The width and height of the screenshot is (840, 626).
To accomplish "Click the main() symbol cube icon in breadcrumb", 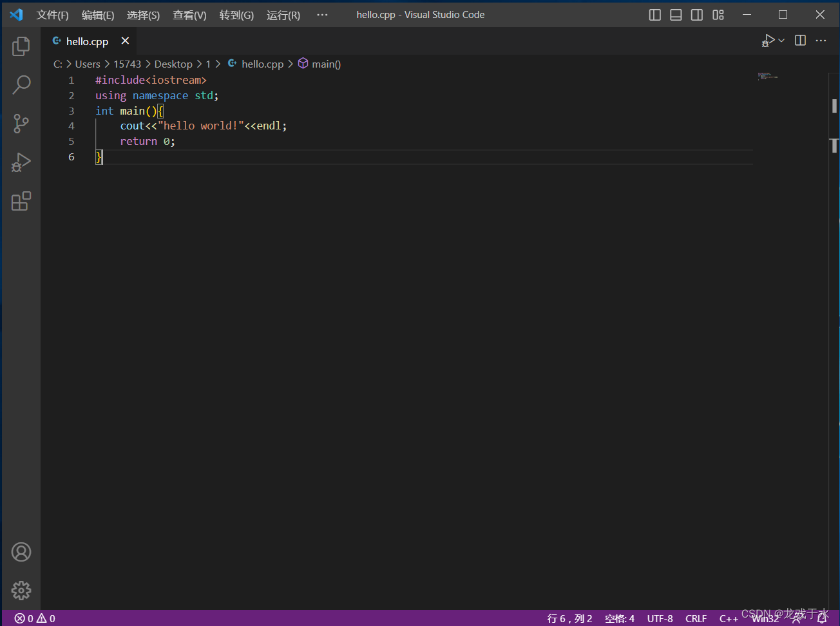I will click(x=303, y=63).
